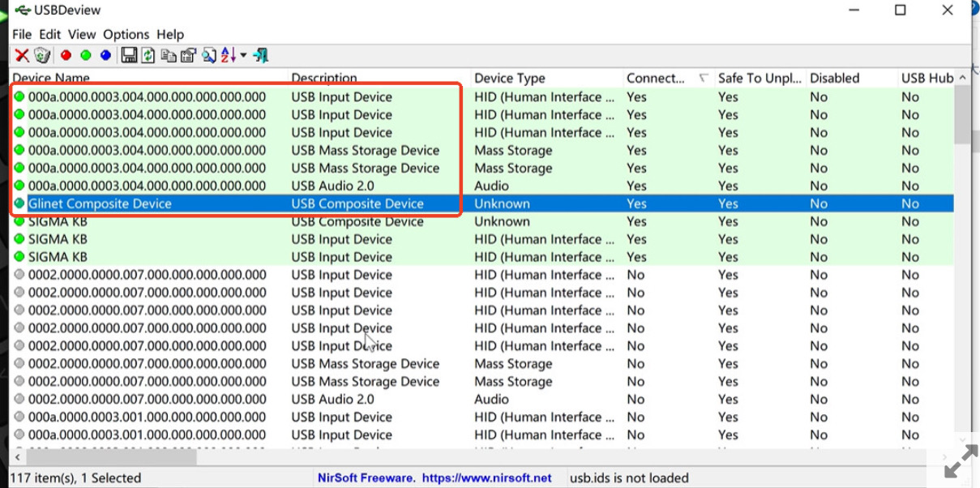Sort by the Connected column header
Screen dimensions: 980x488
pyautogui.click(x=655, y=78)
